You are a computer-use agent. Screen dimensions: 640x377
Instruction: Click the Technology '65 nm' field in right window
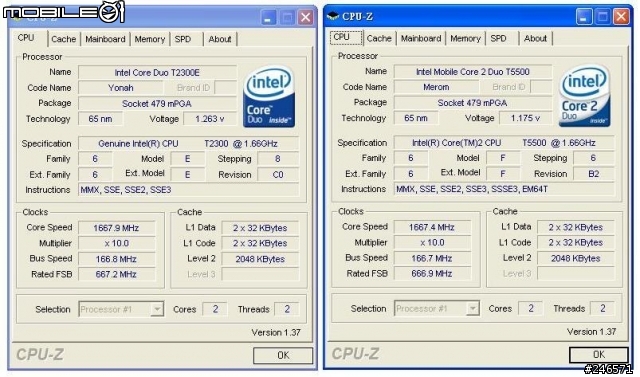[x=416, y=118]
